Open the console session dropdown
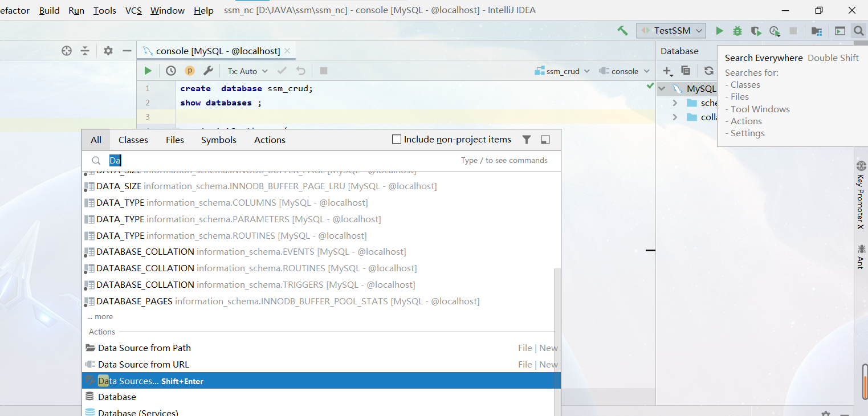The image size is (868, 416). pyautogui.click(x=624, y=71)
